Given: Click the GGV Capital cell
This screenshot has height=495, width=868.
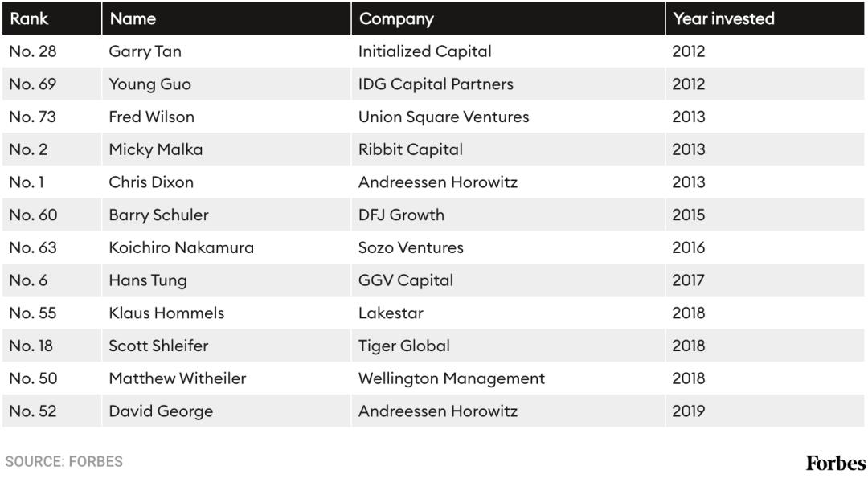Looking at the screenshot, I should [405, 281].
